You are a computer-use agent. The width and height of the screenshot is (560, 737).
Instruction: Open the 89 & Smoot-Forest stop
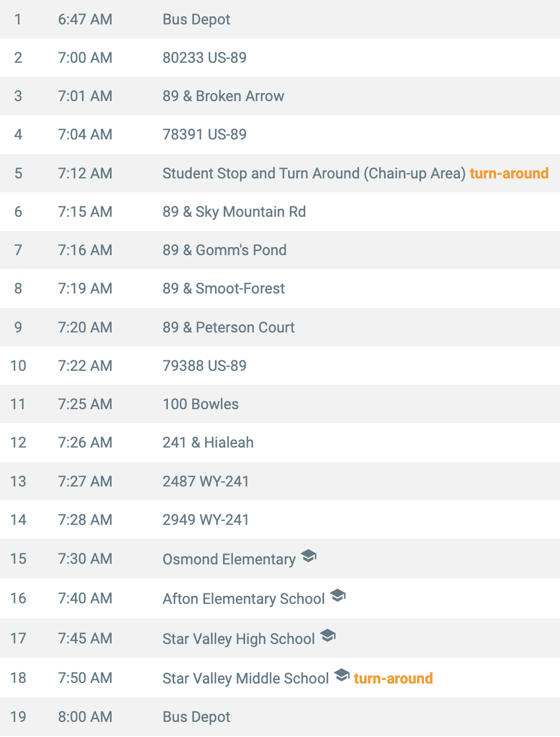(280, 288)
